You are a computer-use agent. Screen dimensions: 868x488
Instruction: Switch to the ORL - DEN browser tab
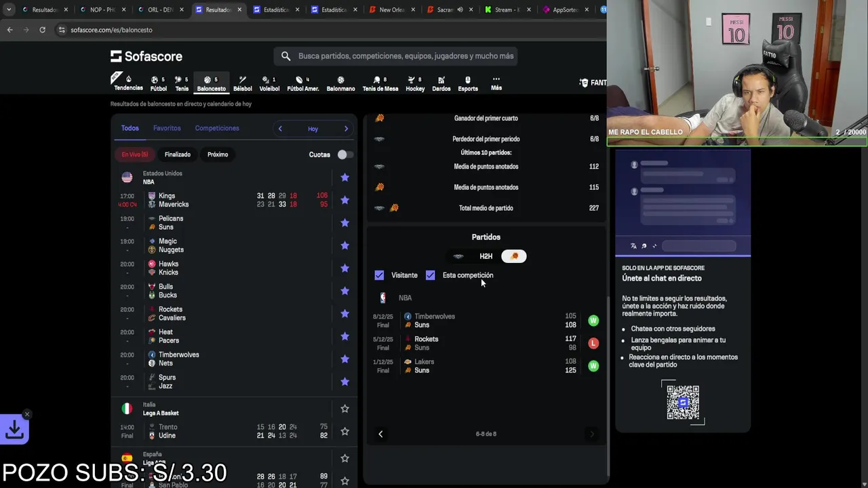coord(160,9)
